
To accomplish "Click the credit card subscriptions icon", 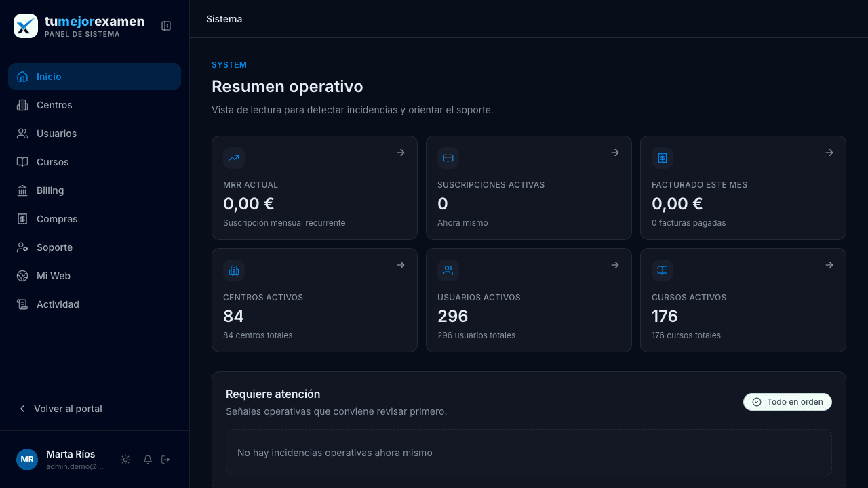I will pyautogui.click(x=448, y=158).
